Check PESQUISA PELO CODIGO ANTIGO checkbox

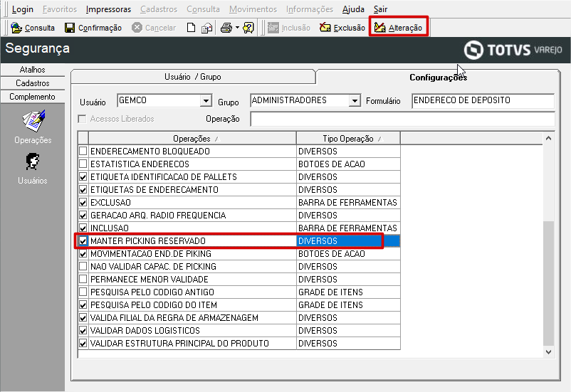point(83,292)
